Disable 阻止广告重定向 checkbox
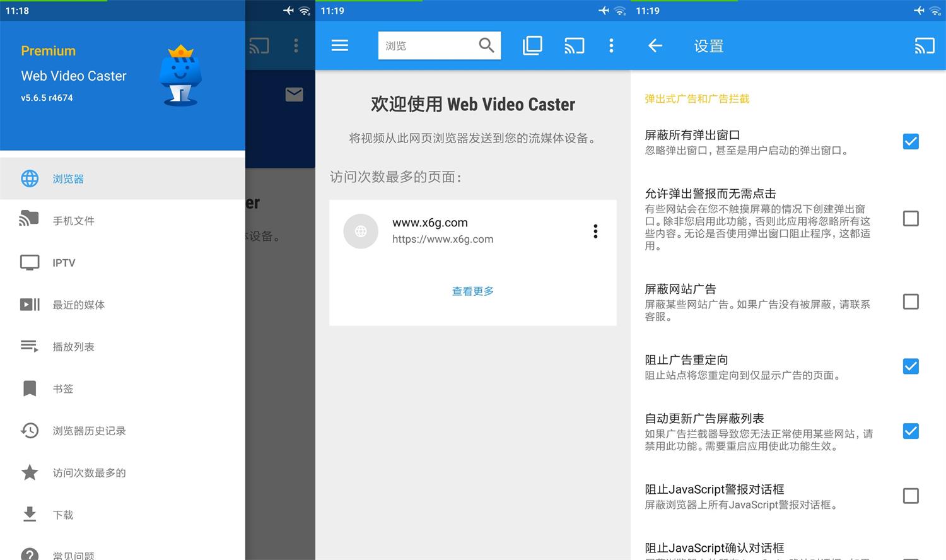The width and height of the screenshot is (946, 560). point(911,366)
